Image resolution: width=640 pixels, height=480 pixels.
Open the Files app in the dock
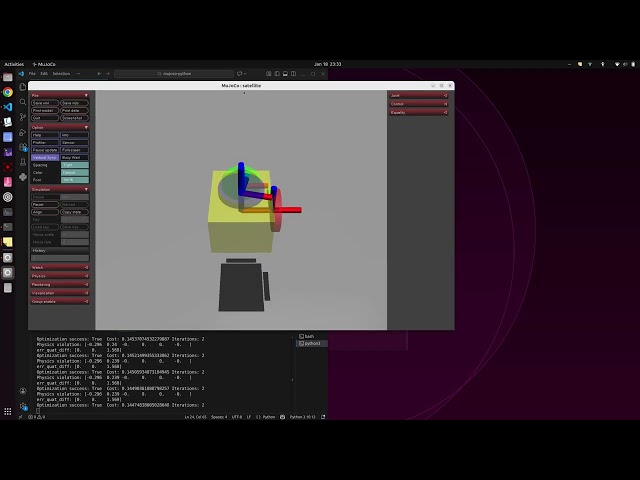[8, 77]
